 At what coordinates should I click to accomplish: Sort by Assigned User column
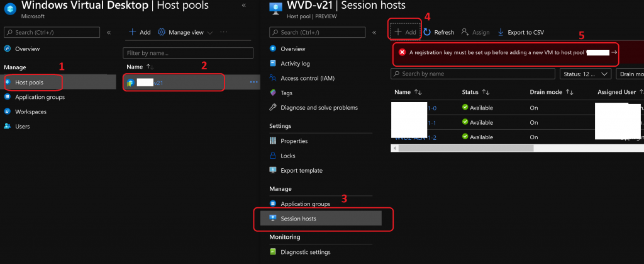click(621, 92)
